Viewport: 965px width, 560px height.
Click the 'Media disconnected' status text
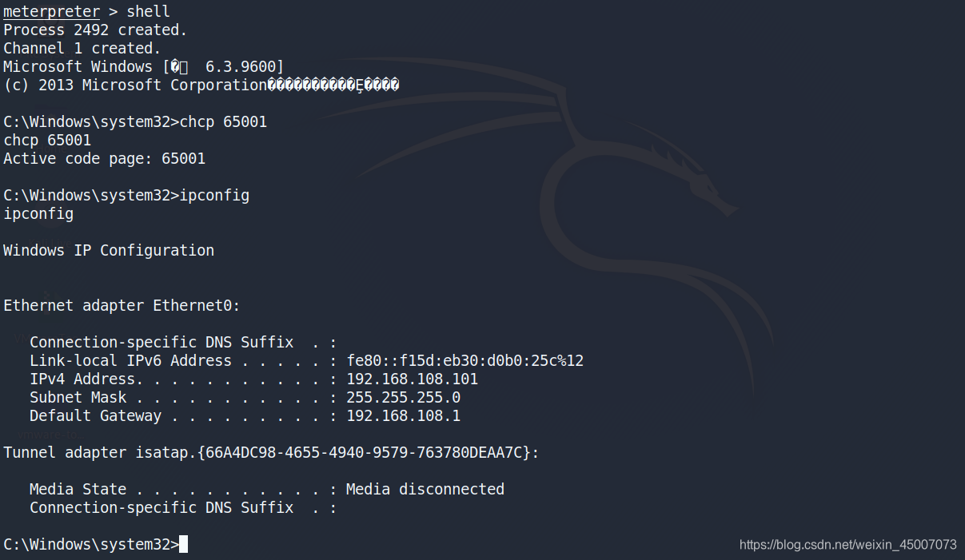(425, 489)
